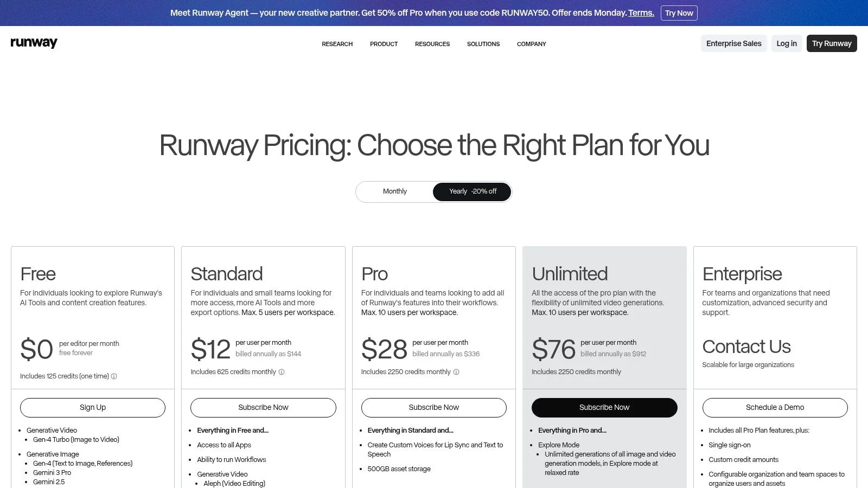Open the Research menu
Image resolution: width=868 pixels, height=488 pixels.
coord(337,44)
